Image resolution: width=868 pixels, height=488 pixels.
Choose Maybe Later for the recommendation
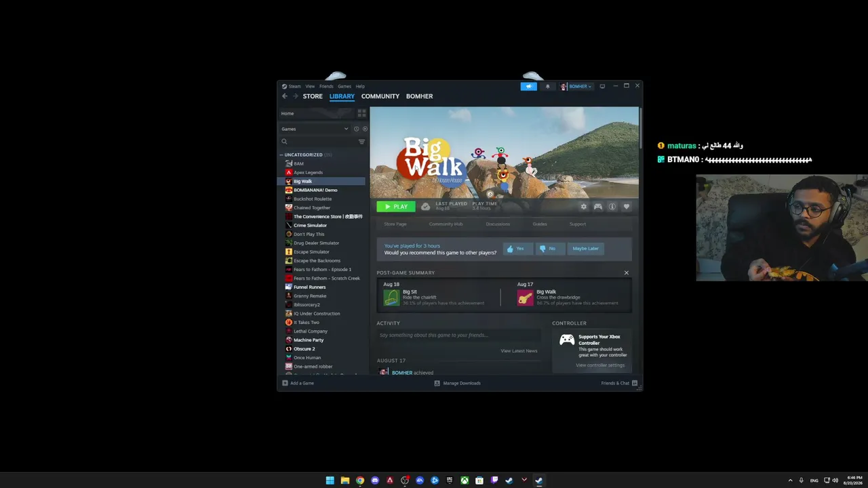585,249
